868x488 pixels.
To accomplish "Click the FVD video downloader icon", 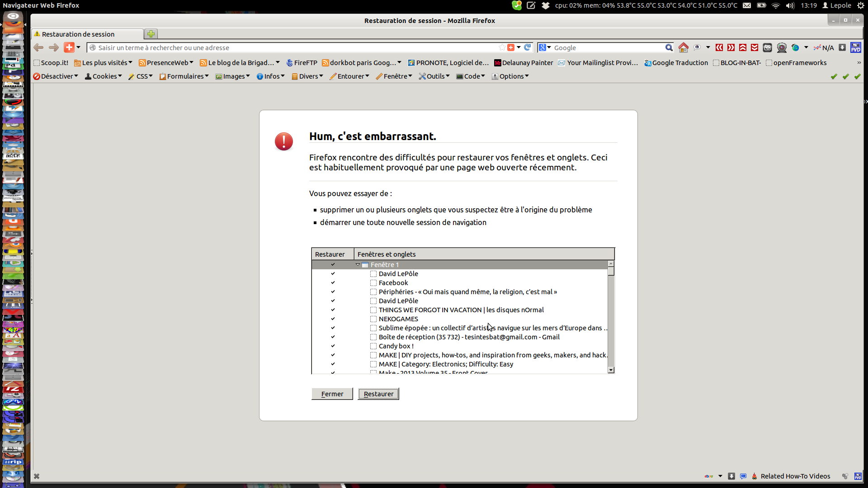I will (855, 47).
